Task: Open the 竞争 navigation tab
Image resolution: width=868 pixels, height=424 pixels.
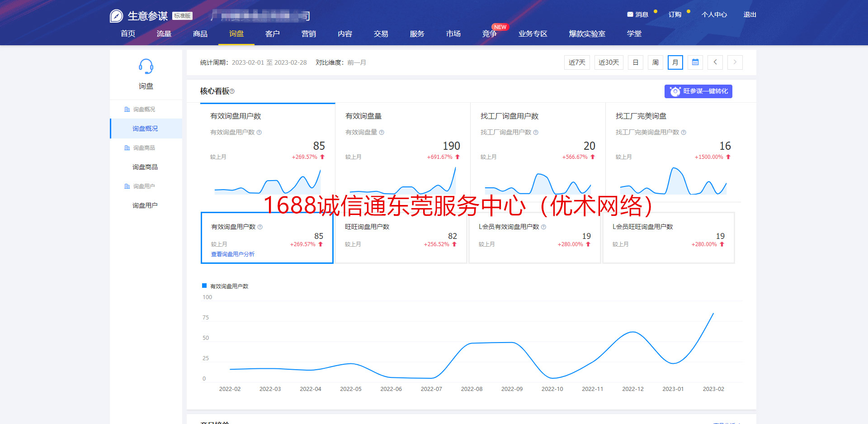Action: coord(490,34)
